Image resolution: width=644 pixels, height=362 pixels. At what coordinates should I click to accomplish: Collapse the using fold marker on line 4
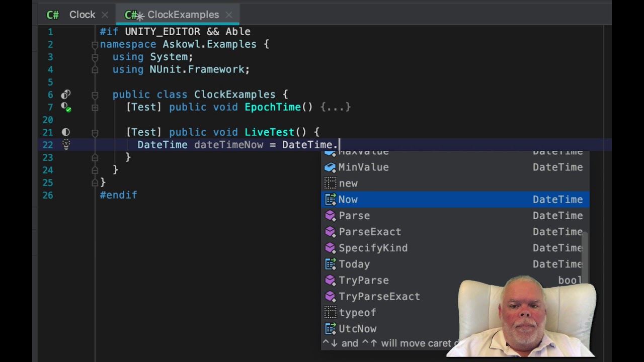point(95,69)
